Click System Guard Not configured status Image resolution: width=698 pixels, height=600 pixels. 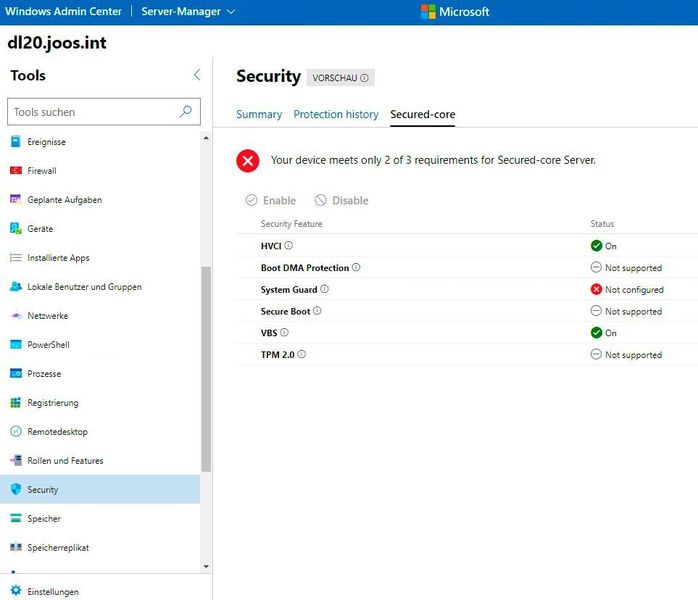tap(627, 289)
